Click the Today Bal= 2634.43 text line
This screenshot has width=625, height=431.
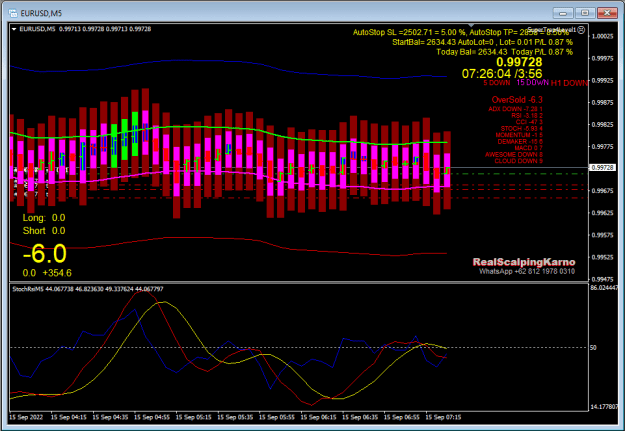(505, 52)
